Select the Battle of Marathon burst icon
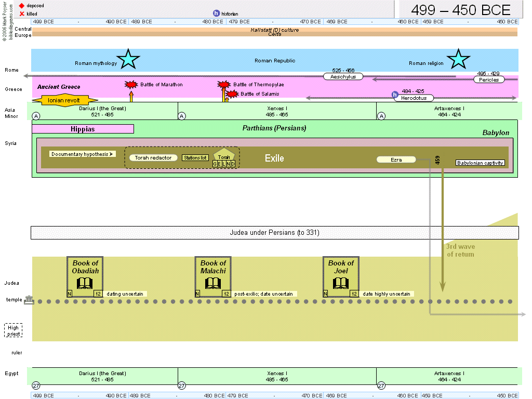This screenshot has width=532, height=399. [131, 84]
